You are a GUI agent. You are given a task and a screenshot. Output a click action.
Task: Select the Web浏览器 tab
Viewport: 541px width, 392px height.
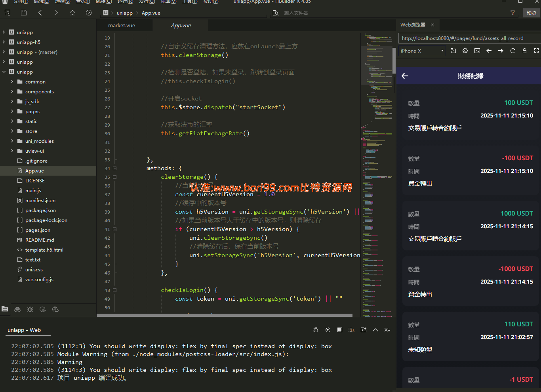pyautogui.click(x=413, y=25)
